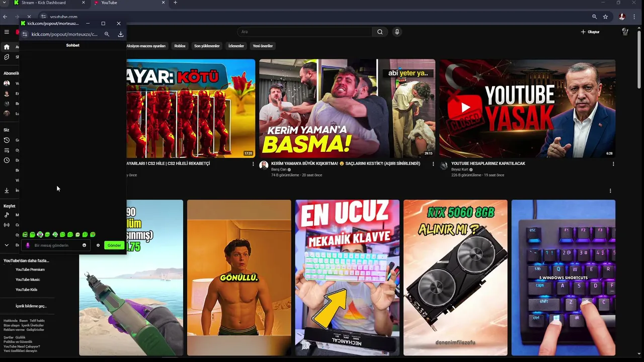The image size is (644, 362).
Task: Click the purple microphone icon in Kick chat input
Action: [28, 245]
